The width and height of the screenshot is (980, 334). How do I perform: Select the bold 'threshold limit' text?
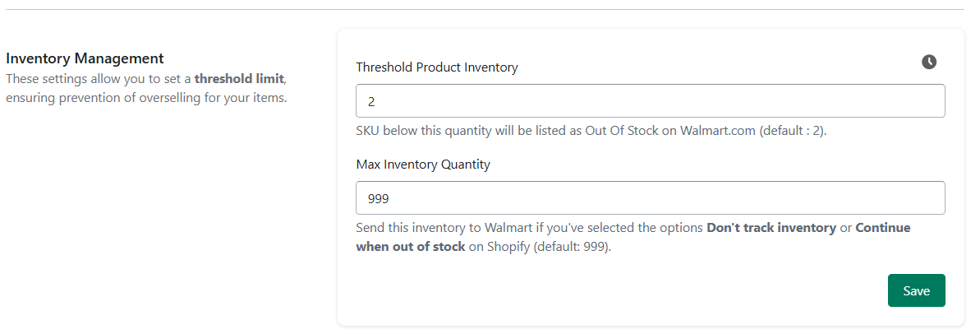239,80
